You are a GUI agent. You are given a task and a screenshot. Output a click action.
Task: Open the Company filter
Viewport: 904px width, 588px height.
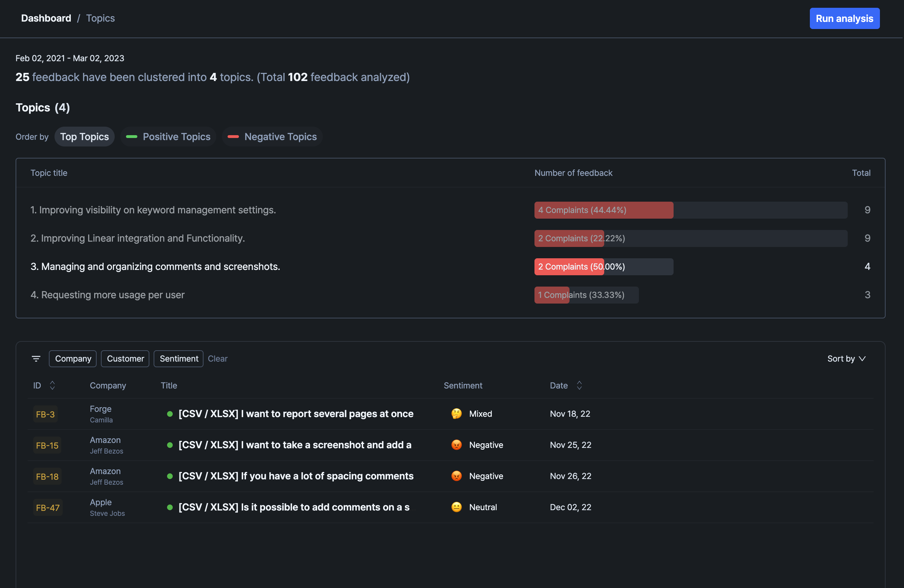pyautogui.click(x=73, y=359)
